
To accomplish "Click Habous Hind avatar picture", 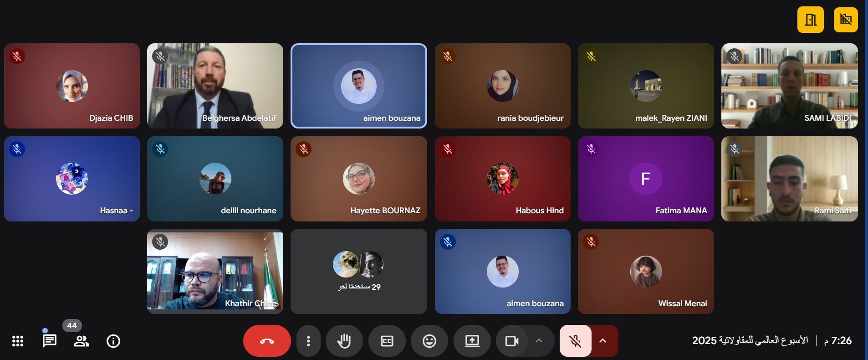I will coord(503,179).
